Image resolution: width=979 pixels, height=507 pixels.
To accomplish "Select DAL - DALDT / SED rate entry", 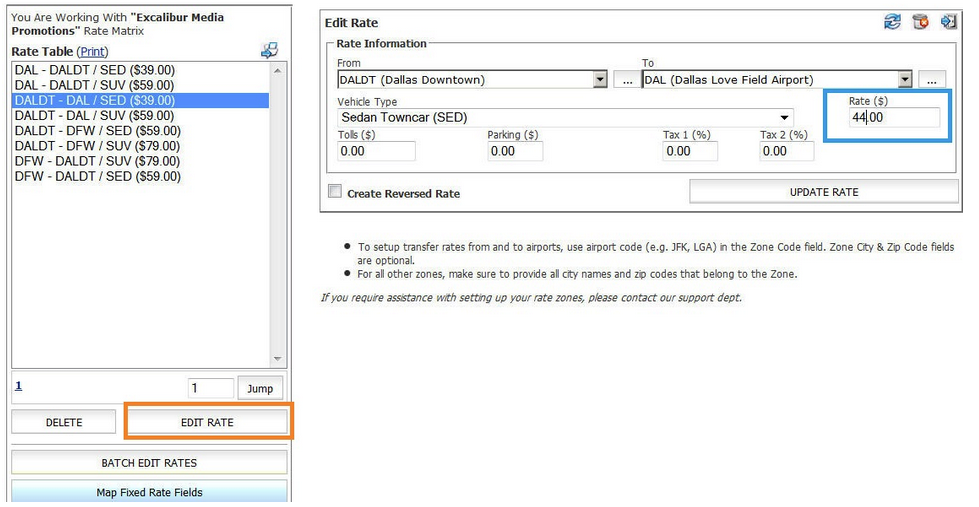I will click(94, 70).
